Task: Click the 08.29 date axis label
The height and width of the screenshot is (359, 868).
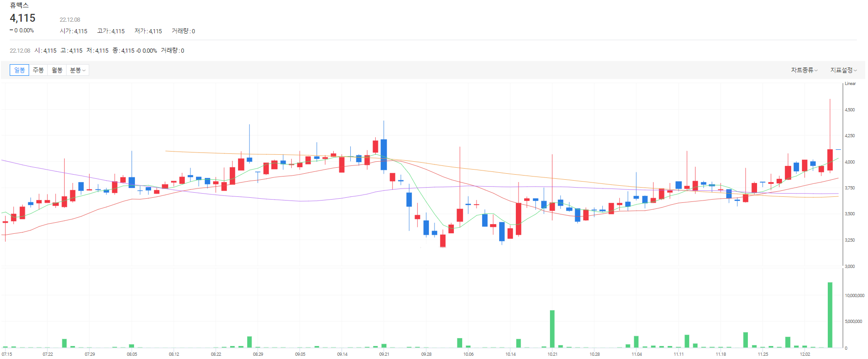Action: (x=258, y=354)
